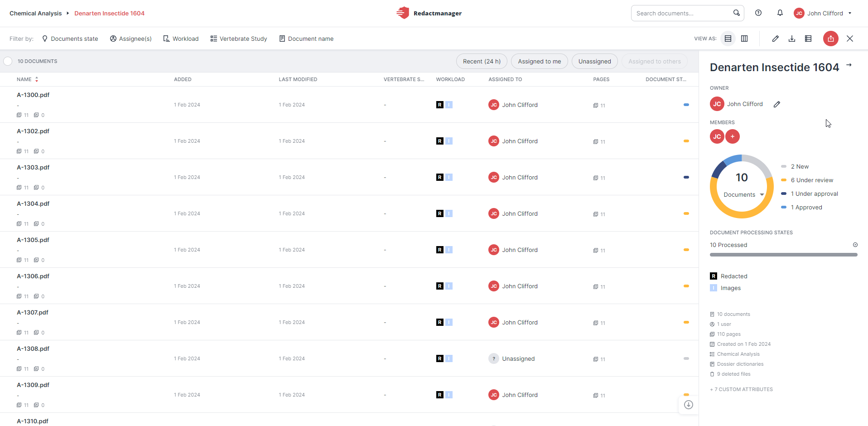Click the Redacted R icon for A-1300.pdf
The width and height of the screenshot is (868, 426).
(x=440, y=105)
